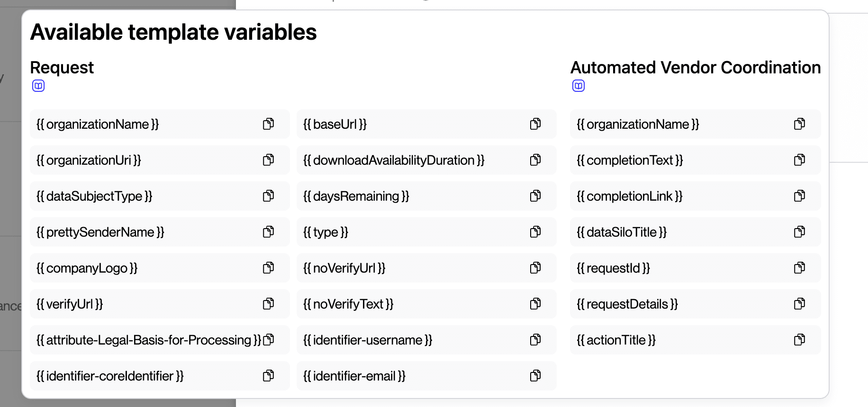The image size is (868, 407).
Task: Copy the requestDetails variable
Action: [x=799, y=304]
